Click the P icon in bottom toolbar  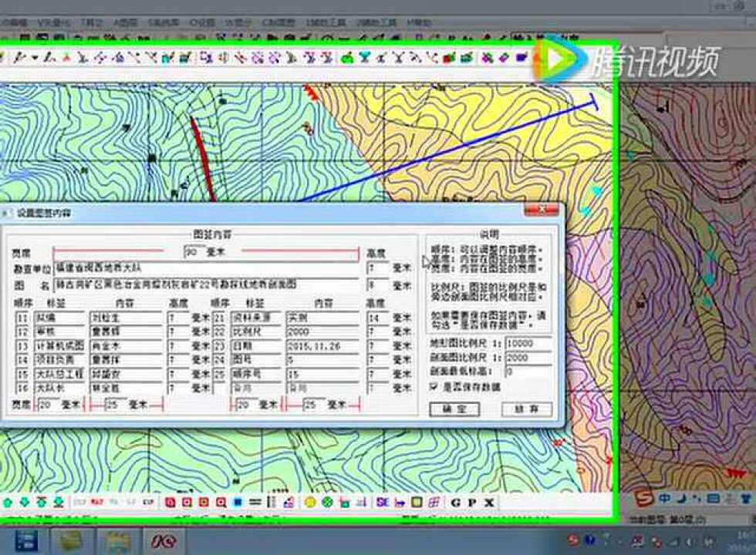pos(472,503)
